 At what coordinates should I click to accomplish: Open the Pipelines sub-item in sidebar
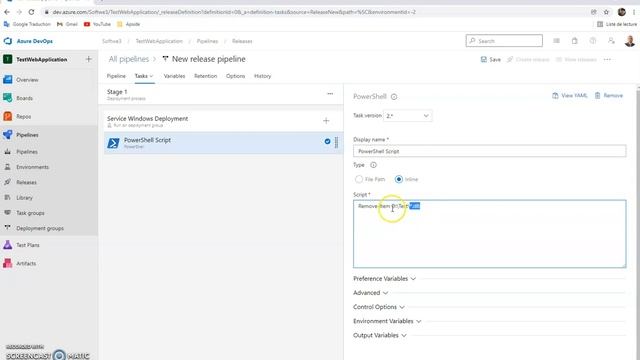27,151
